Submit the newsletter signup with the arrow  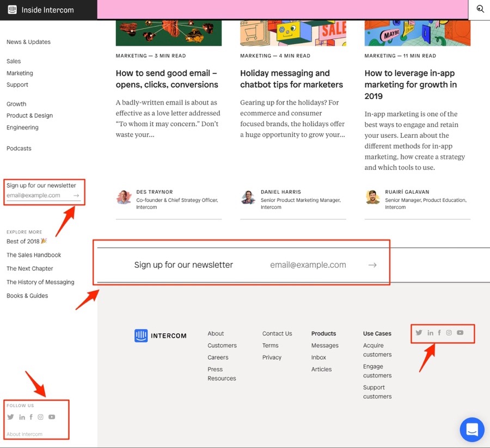click(x=372, y=265)
